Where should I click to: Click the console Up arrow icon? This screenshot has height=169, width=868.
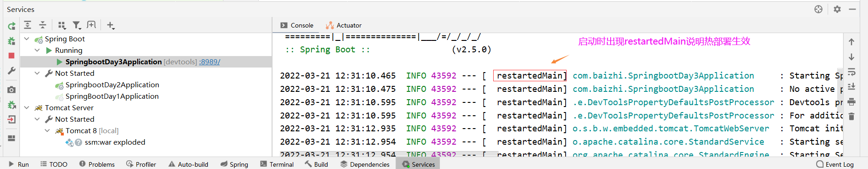(x=851, y=42)
